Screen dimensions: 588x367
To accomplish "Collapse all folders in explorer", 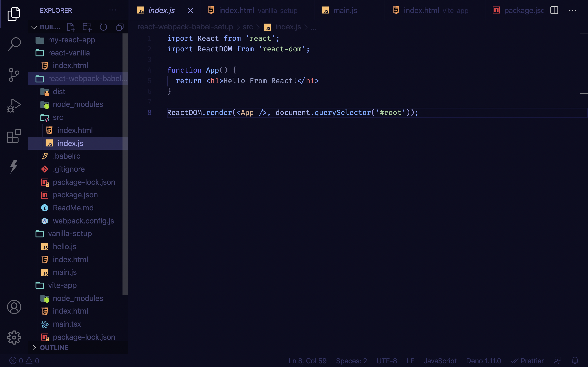I will [120, 27].
